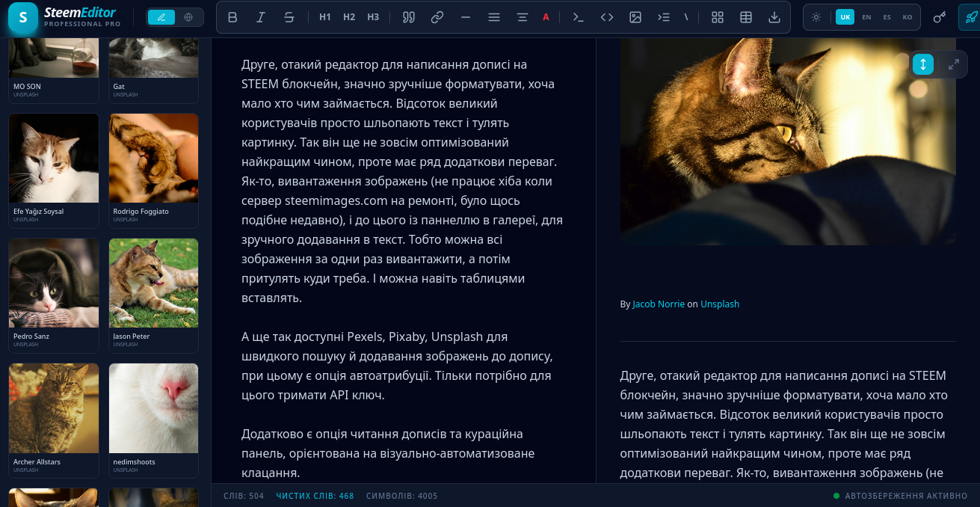Center align the text

tap(523, 17)
